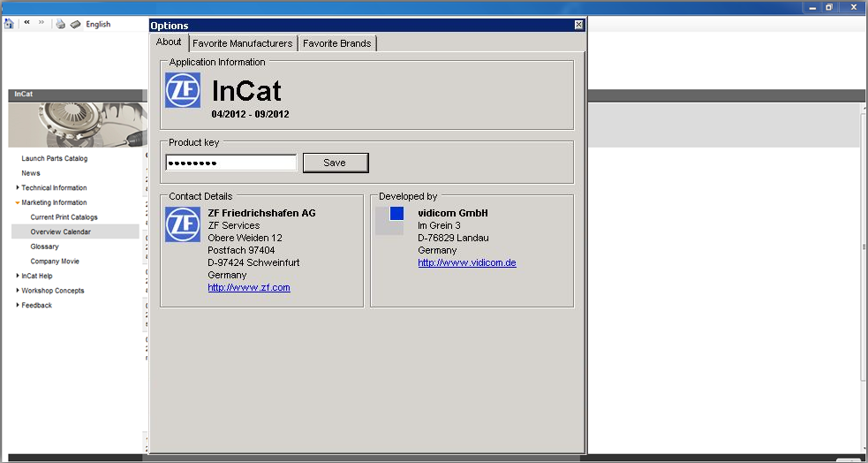Click the InCat panel header
The image size is (868, 463).
coord(78,95)
